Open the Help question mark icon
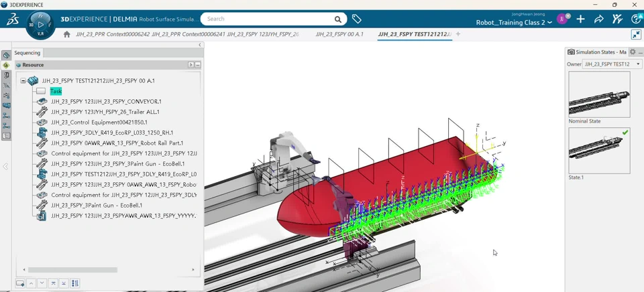Screen dimensions: 644x292 pos(636,19)
